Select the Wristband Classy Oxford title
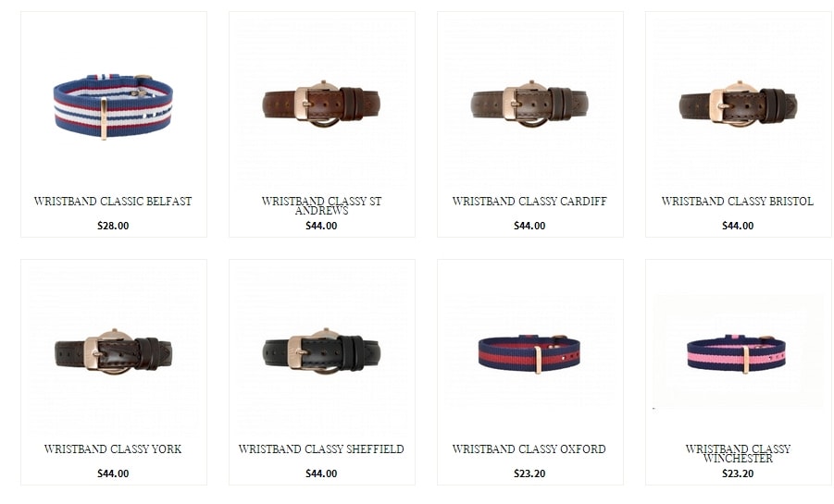Image resolution: width=834 pixels, height=504 pixels. pos(529,449)
